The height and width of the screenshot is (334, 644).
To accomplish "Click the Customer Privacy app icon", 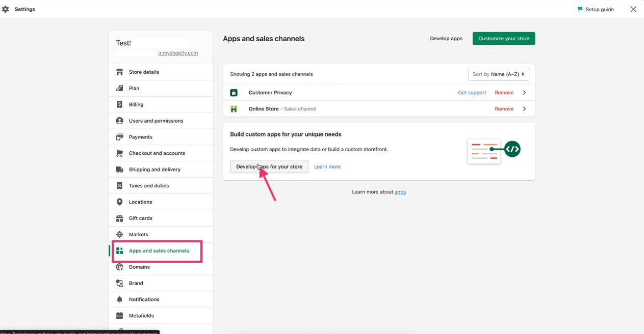I will point(234,93).
